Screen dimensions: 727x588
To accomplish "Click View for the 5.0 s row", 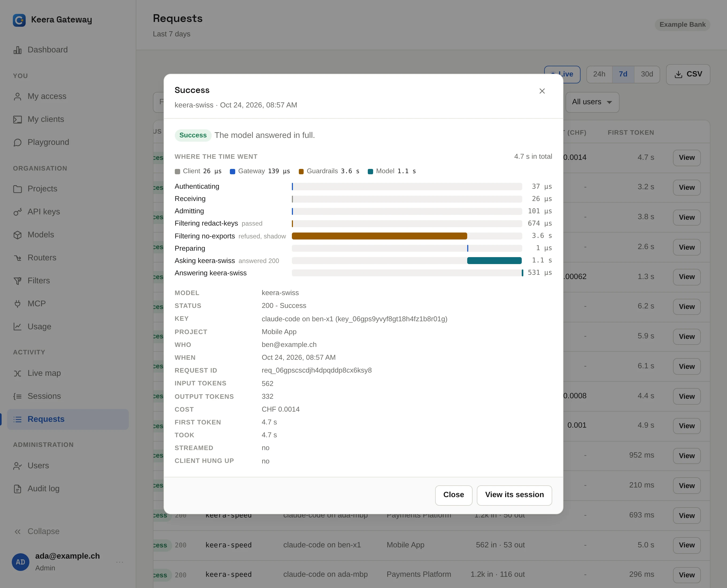I will tap(687, 545).
